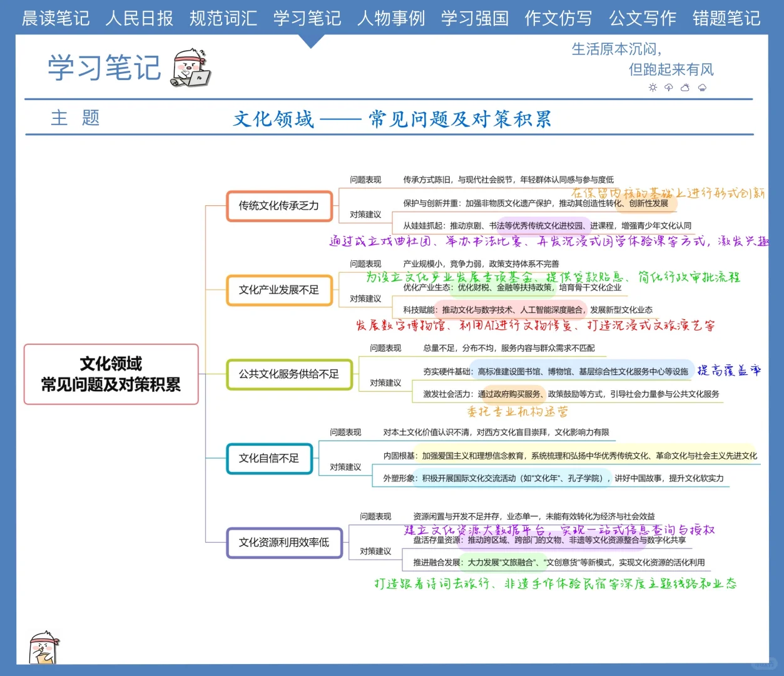Click the 学习强国 navigation link
Viewport: 784px width, 676px height.
pos(474,19)
